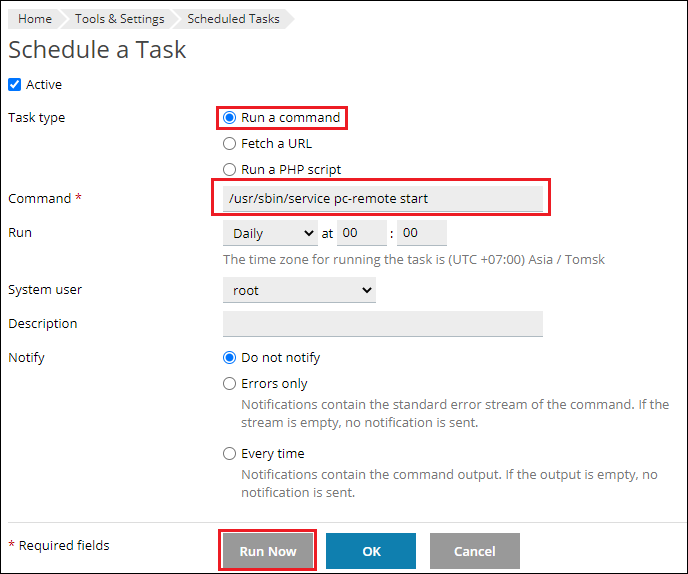Go to the Home breadcrumb
The height and width of the screenshot is (574, 688).
coord(35,19)
